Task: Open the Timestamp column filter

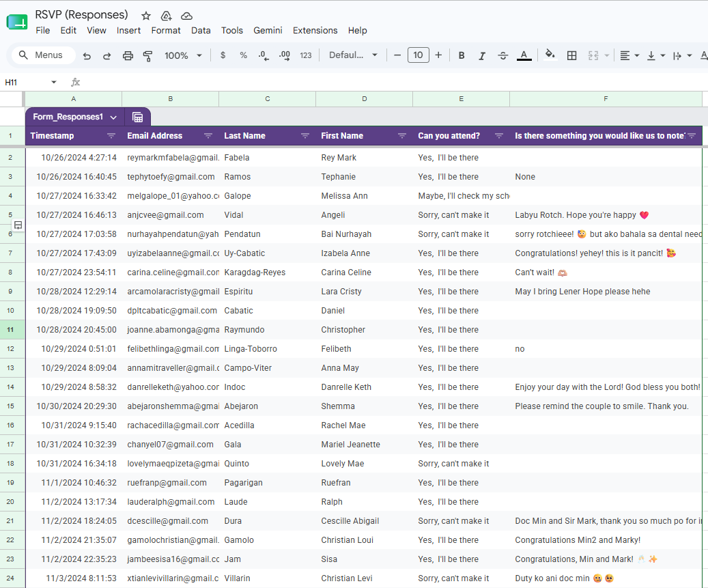Action: (111, 136)
